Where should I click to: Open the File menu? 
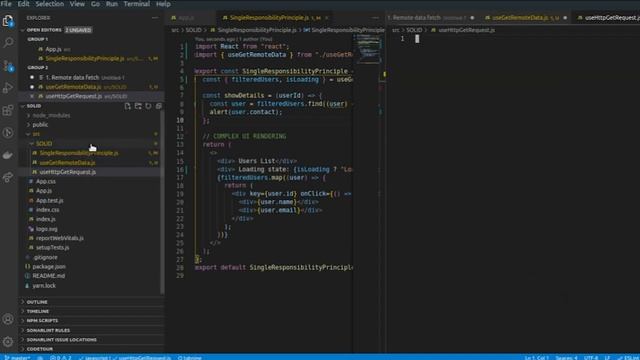click(6, 4)
